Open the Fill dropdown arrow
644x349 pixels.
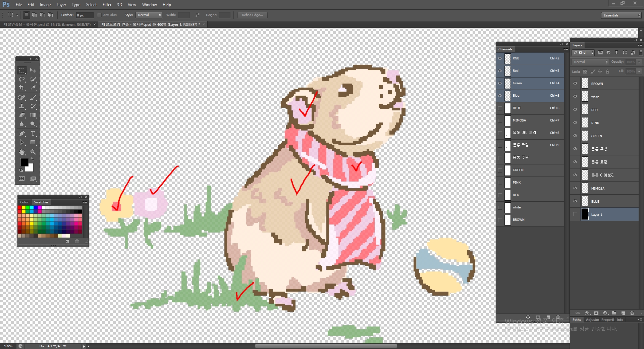coord(639,71)
